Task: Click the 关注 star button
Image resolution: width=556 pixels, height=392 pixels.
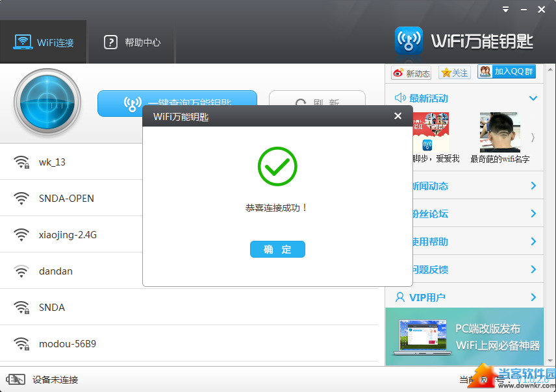Action: point(455,73)
